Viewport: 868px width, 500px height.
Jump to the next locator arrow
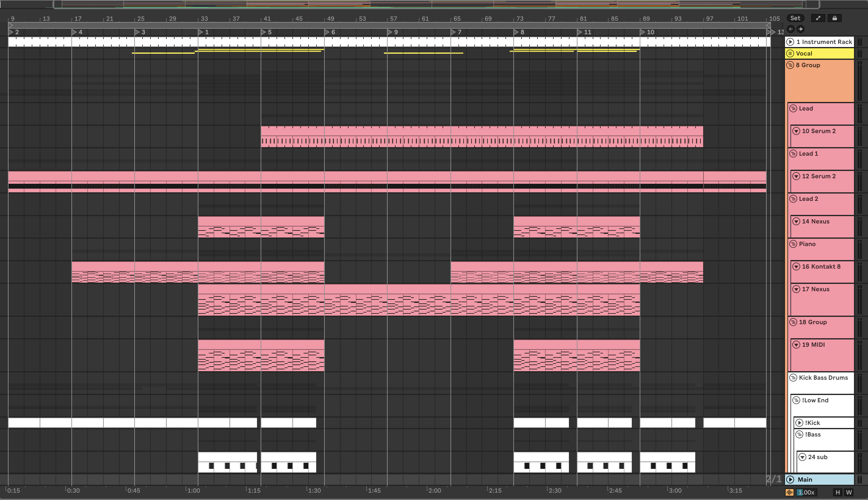[800, 29]
